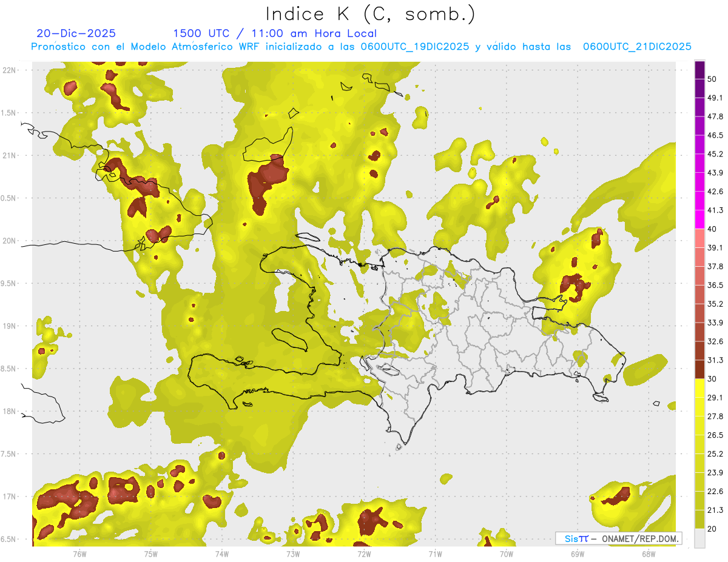Pick the magenta swatch between 40 and 41.3
728x562 pixels.
point(700,219)
